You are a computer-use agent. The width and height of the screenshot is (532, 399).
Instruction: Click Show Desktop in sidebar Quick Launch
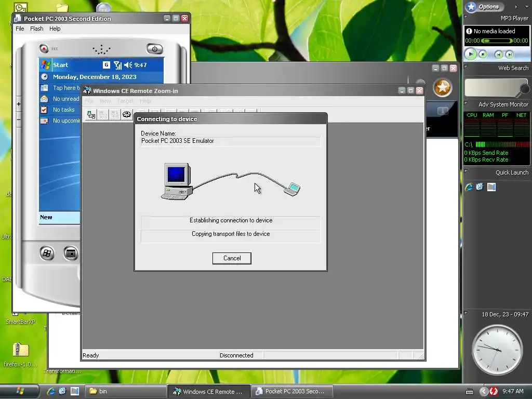(x=491, y=187)
